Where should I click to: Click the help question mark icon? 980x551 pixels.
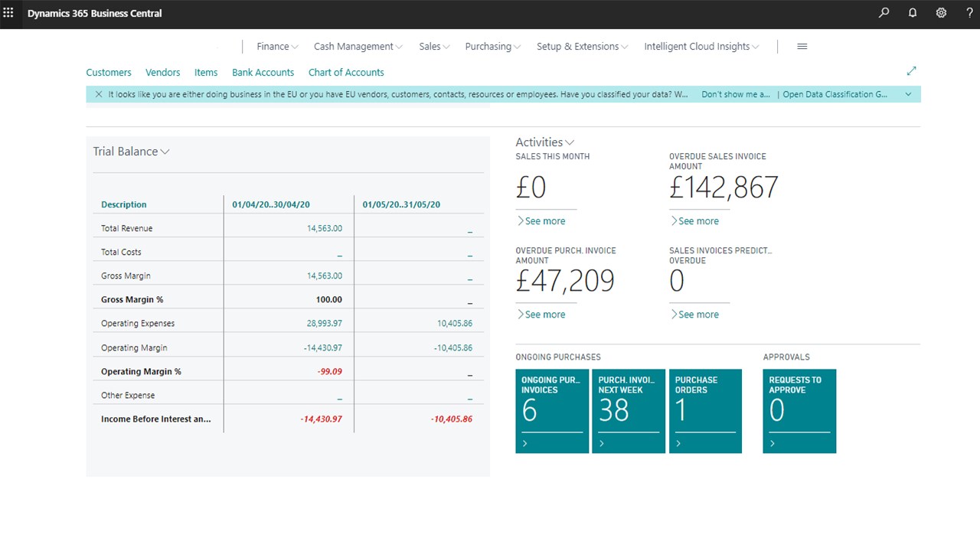969,13
